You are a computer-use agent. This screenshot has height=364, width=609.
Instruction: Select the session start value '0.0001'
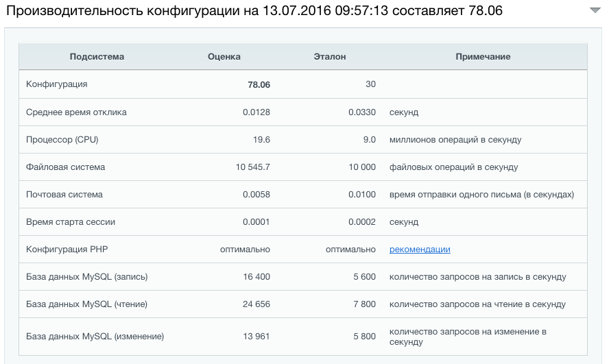(x=256, y=222)
